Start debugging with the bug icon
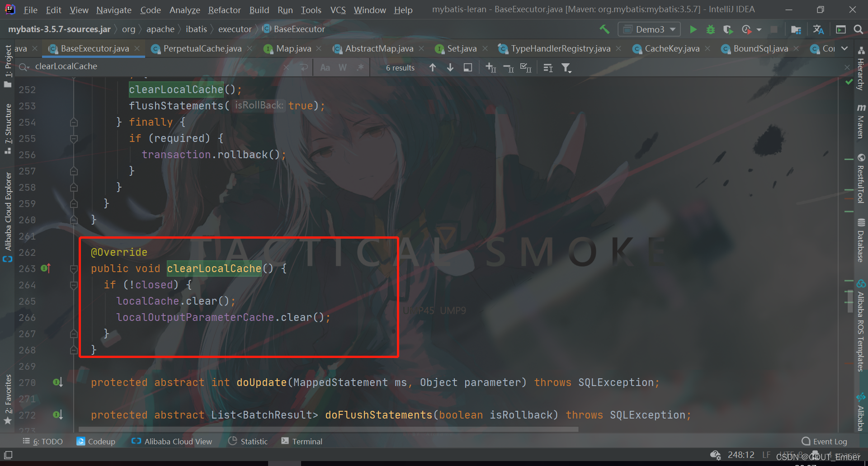The image size is (868, 466). (711, 29)
